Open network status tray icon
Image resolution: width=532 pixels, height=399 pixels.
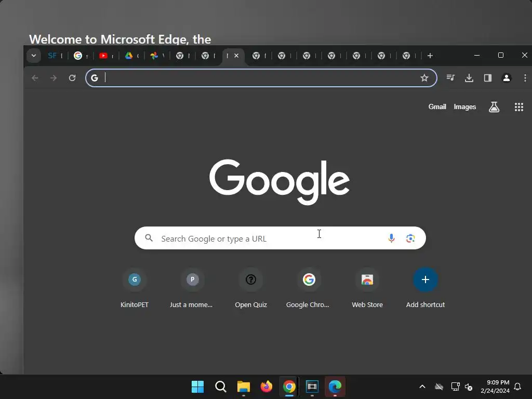point(455,387)
